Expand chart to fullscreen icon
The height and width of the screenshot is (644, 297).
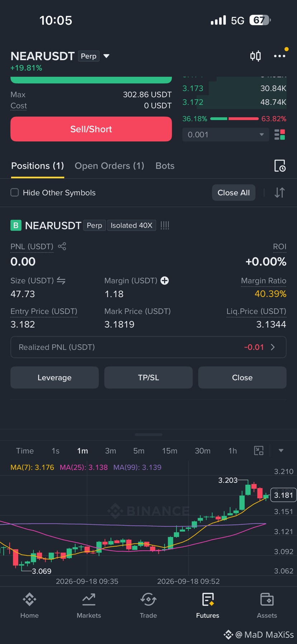(x=259, y=451)
